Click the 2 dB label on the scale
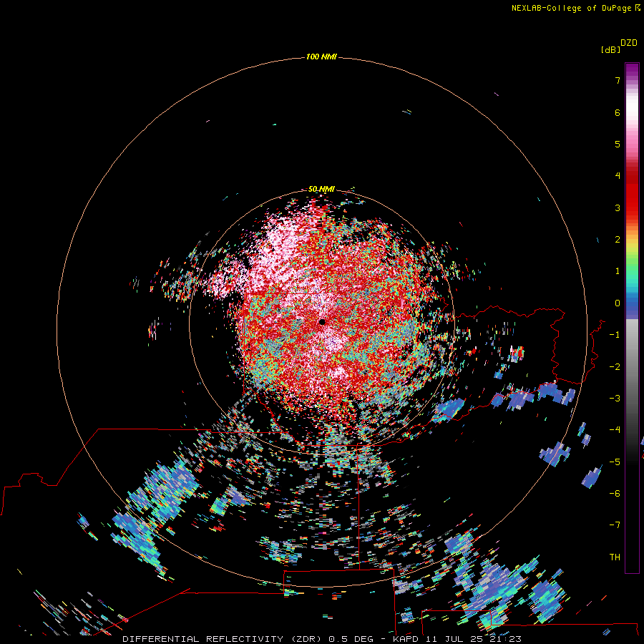Screen dimensions: 644x644 tap(618, 240)
